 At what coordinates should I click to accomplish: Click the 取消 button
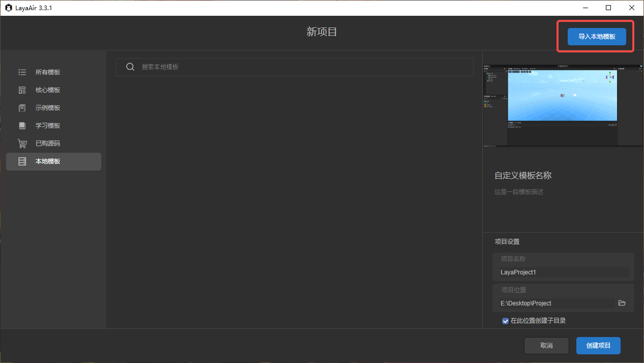546,345
